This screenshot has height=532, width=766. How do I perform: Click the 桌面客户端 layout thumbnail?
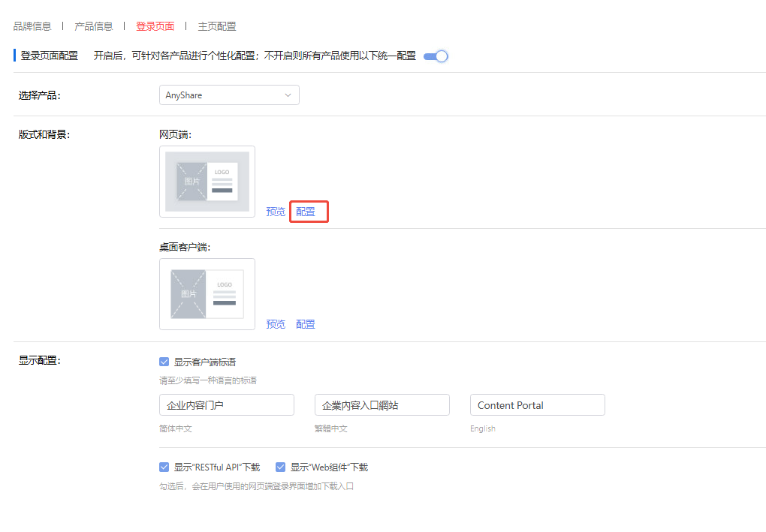(207, 294)
